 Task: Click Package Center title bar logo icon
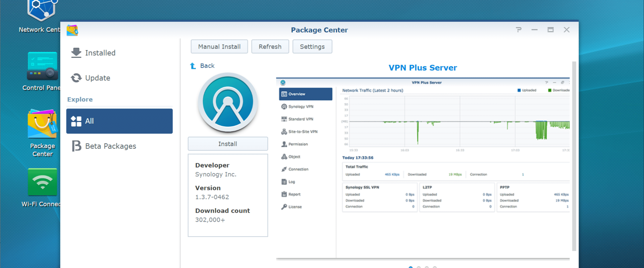click(x=72, y=30)
